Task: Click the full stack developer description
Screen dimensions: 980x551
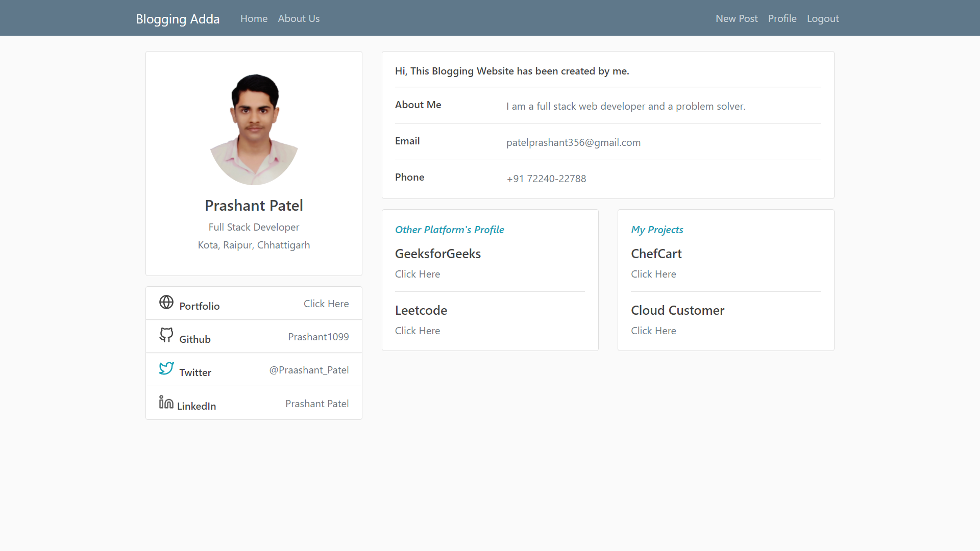Action: [x=626, y=106]
